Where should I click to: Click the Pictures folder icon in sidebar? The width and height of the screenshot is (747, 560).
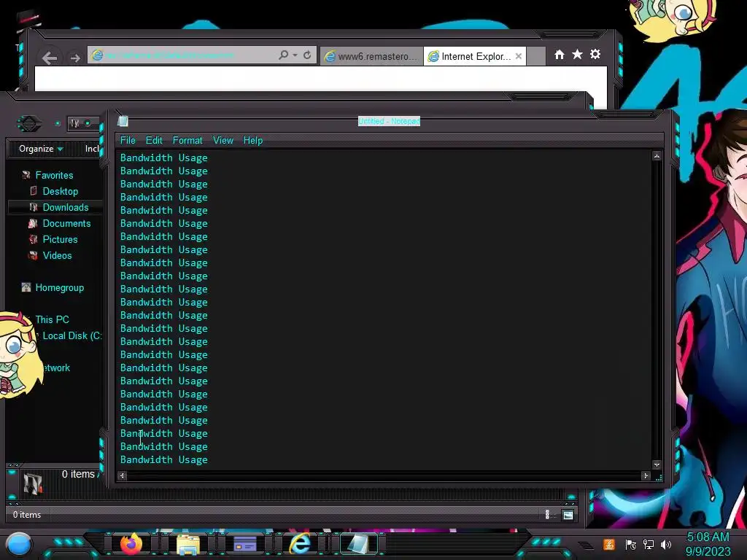coord(33,239)
